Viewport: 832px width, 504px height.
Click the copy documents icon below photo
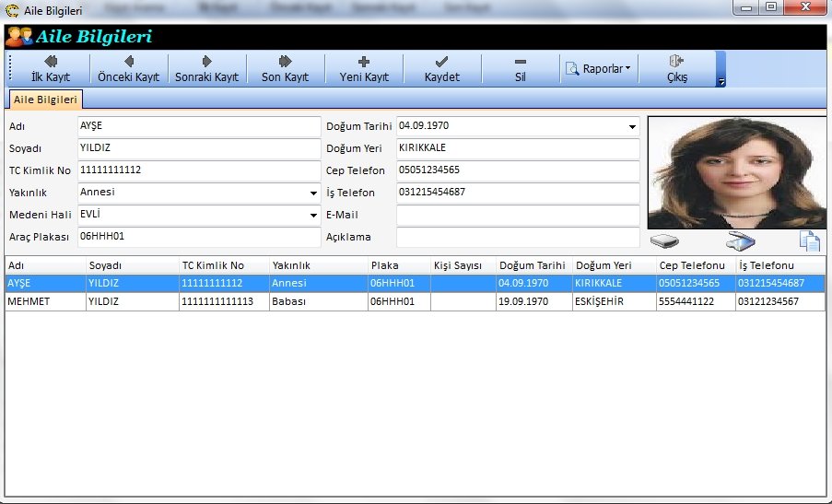point(809,242)
